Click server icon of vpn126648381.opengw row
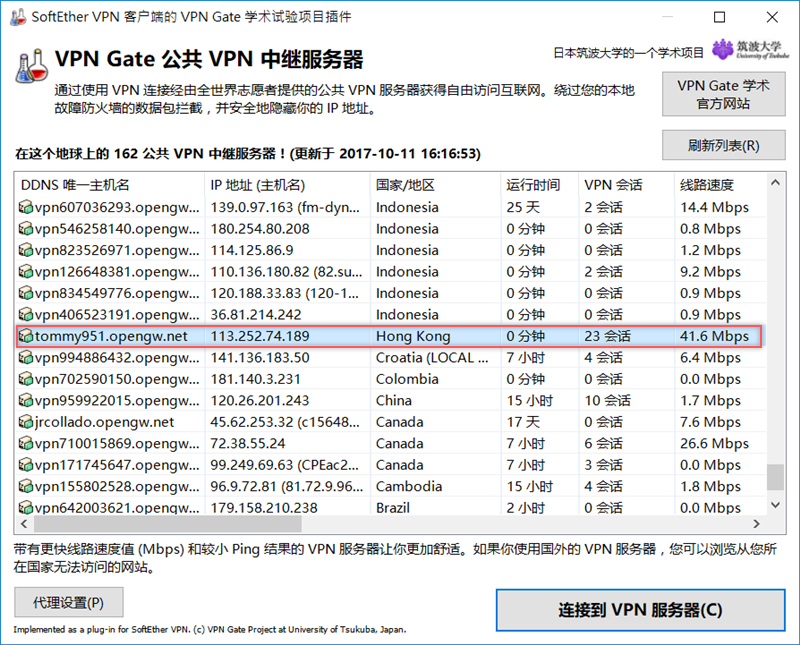The height and width of the screenshot is (645, 800). pyautogui.click(x=26, y=271)
